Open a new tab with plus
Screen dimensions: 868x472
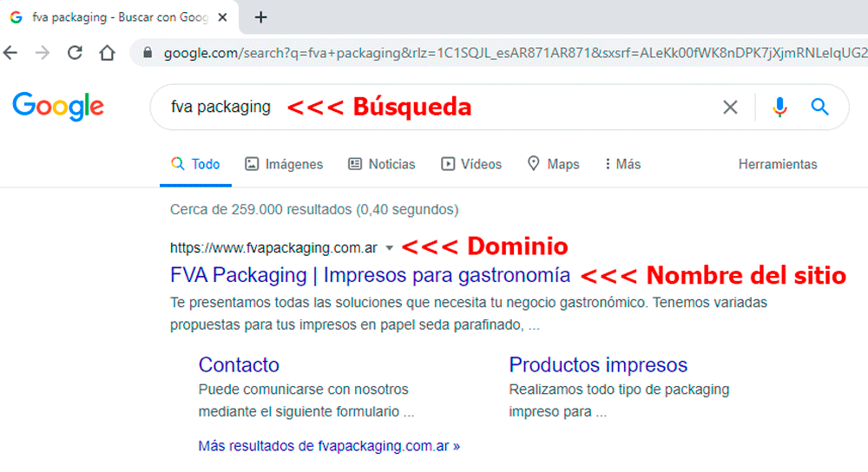260,17
